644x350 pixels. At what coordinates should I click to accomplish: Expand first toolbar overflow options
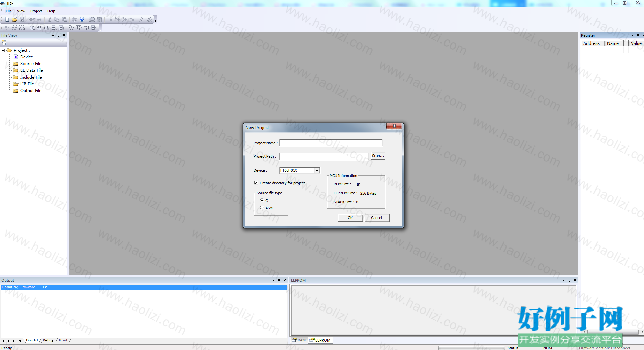[156, 20]
